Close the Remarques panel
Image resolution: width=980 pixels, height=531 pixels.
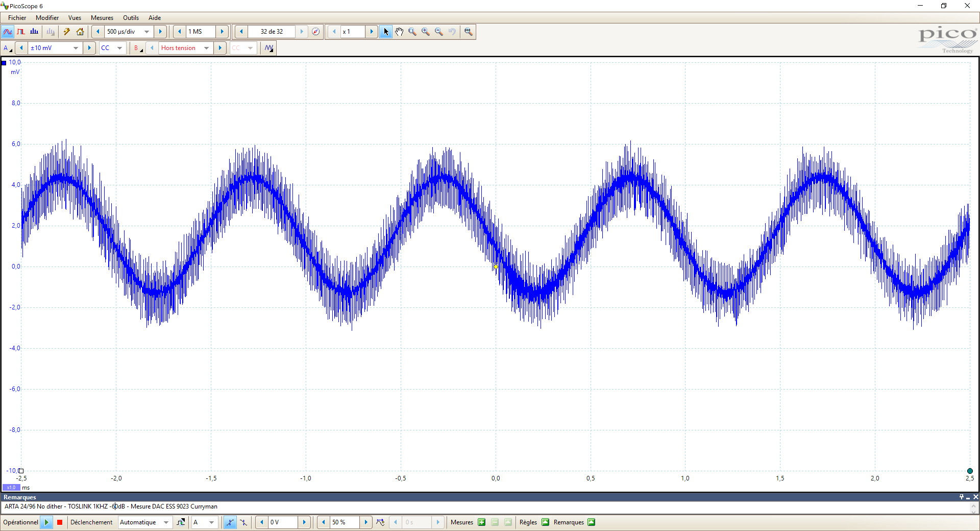[x=975, y=497]
